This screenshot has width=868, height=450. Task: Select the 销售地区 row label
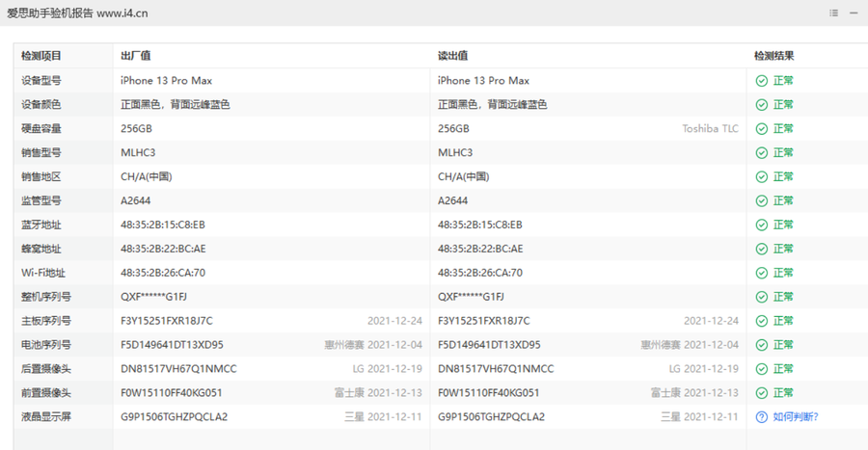[41, 177]
